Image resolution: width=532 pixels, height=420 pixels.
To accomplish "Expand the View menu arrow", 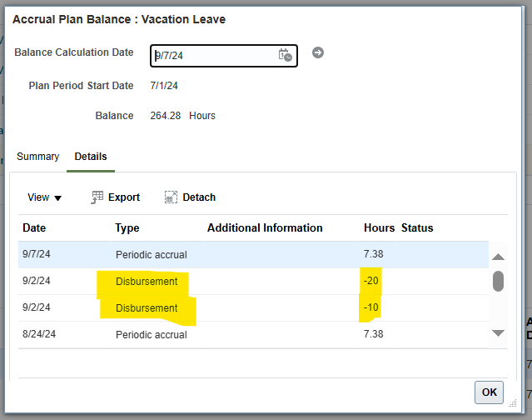I will [58, 198].
